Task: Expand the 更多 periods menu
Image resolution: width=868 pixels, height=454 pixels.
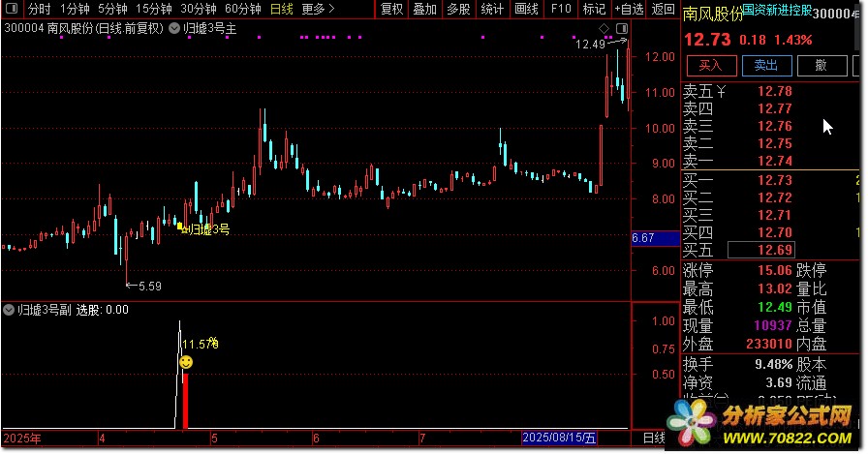Action: 319,9
